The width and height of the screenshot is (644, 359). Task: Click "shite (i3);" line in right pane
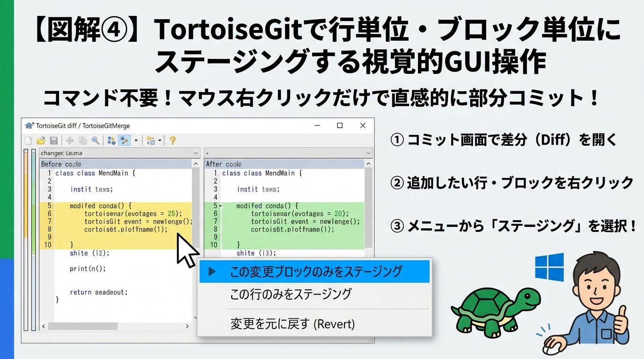click(x=256, y=253)
